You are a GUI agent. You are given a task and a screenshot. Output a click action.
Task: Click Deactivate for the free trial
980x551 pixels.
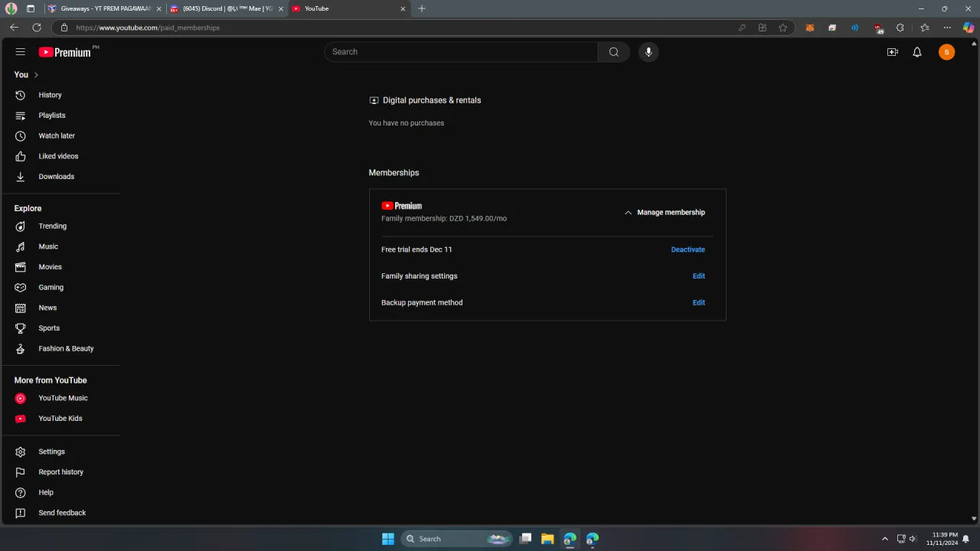pyautogui.click(x=688, y=249)
